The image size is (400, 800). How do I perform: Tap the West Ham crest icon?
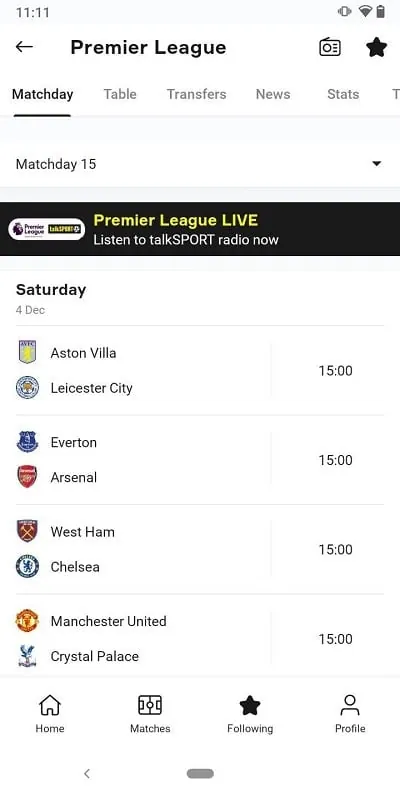28,531
